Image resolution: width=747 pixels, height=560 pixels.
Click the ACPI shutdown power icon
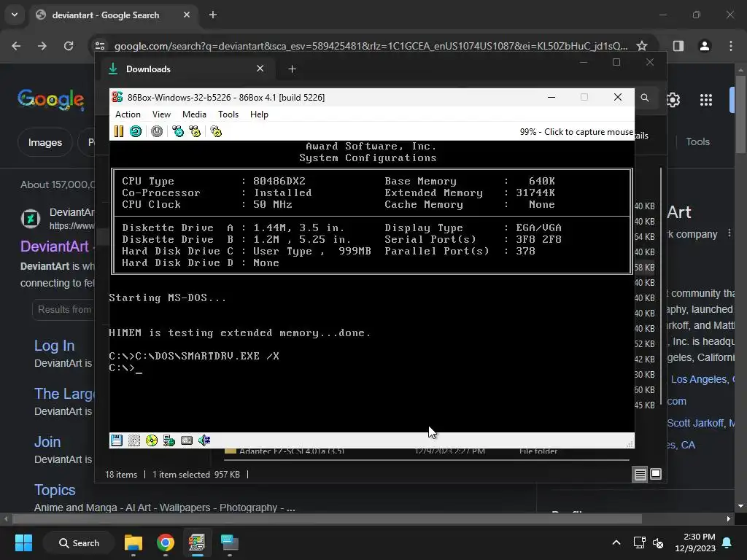(157, 131)
